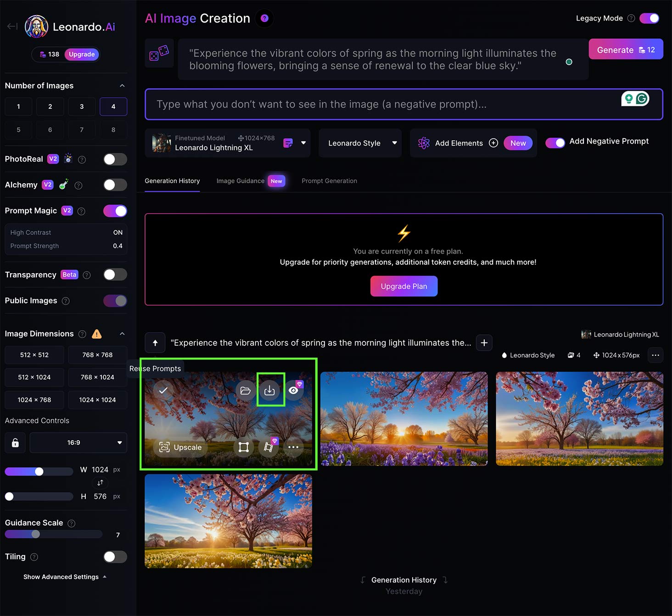Click the Generate button

point(626,49)
